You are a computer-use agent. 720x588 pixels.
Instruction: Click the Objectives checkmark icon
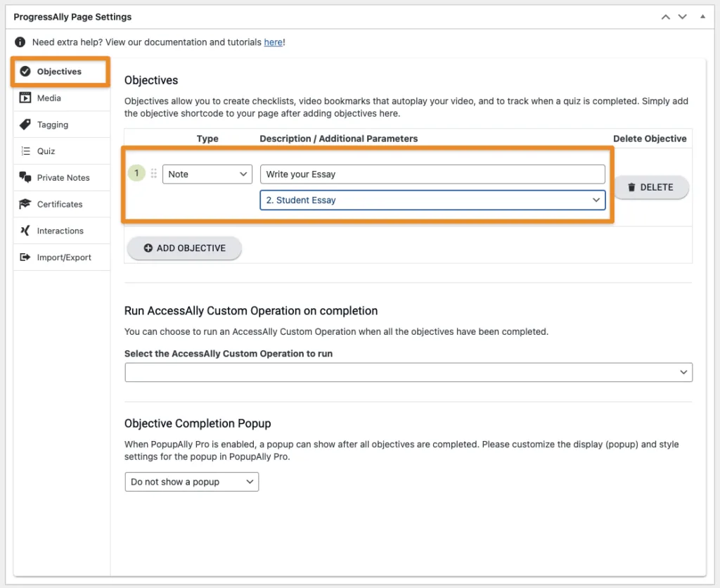coord(25,71)
